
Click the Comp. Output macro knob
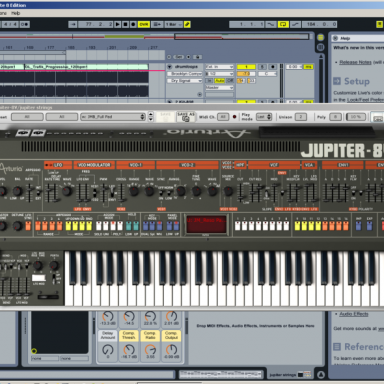tap(172, 349)
